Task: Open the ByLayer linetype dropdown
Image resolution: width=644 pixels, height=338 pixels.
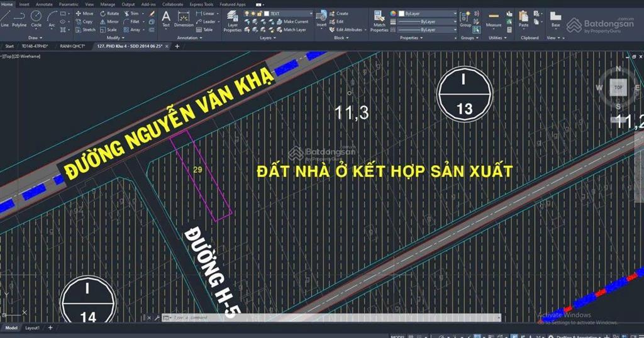Action: click(x=428, y=30)
